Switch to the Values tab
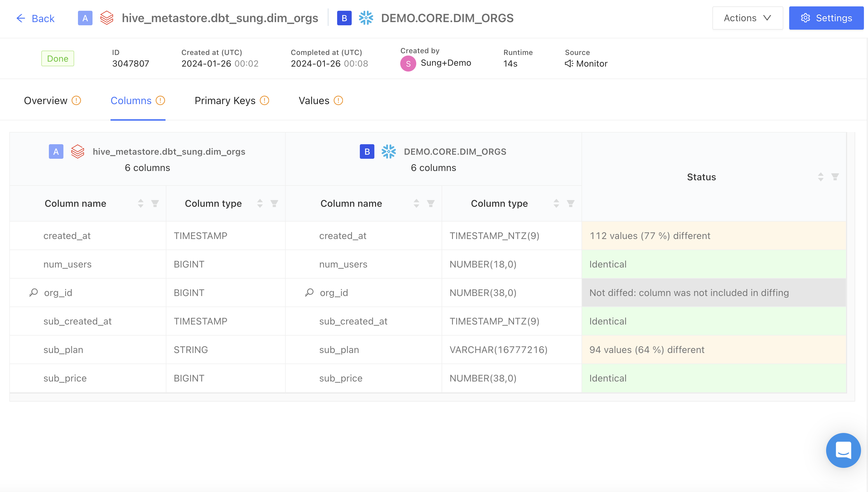This screenshot has width=868, height=492. [314, 101]
